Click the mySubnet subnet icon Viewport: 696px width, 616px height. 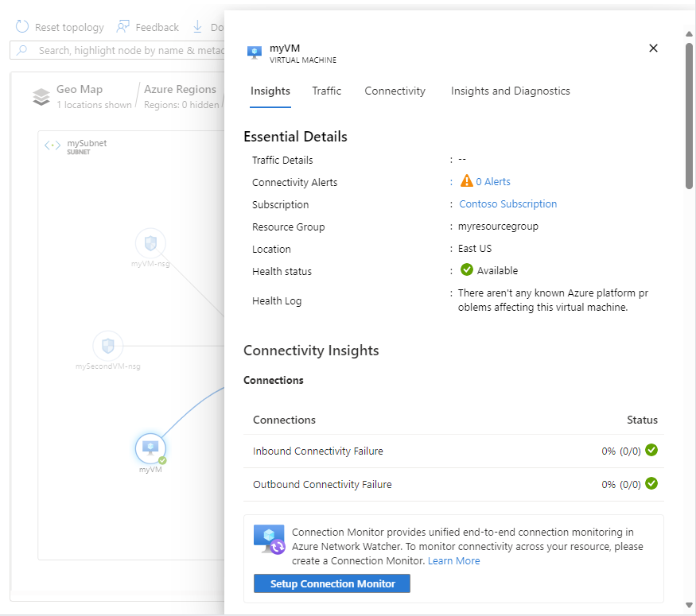point(52,145)
